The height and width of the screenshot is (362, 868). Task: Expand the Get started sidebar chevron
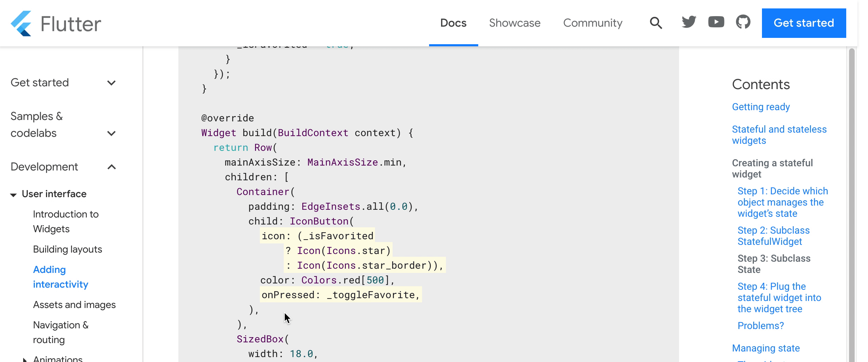point(111,83)
